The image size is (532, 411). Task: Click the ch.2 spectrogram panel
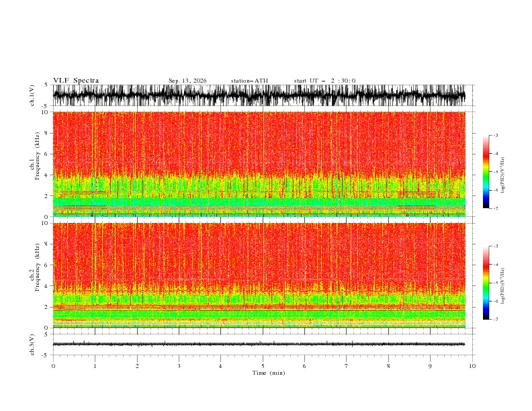coord(259,275)
